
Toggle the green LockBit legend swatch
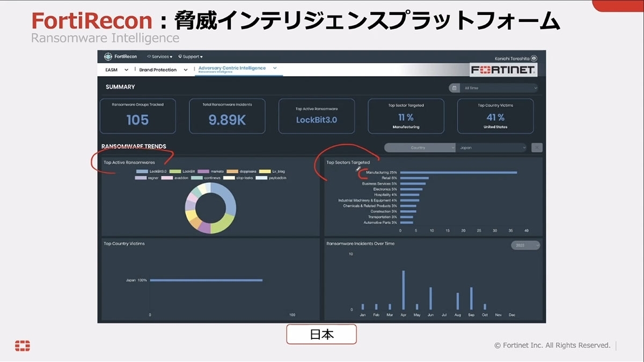click(x=175, y=172)
